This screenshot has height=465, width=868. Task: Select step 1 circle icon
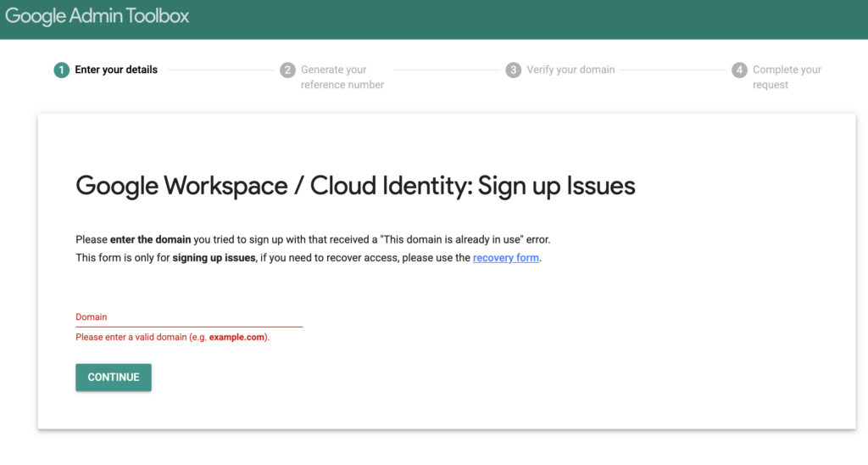click(61, 70)
